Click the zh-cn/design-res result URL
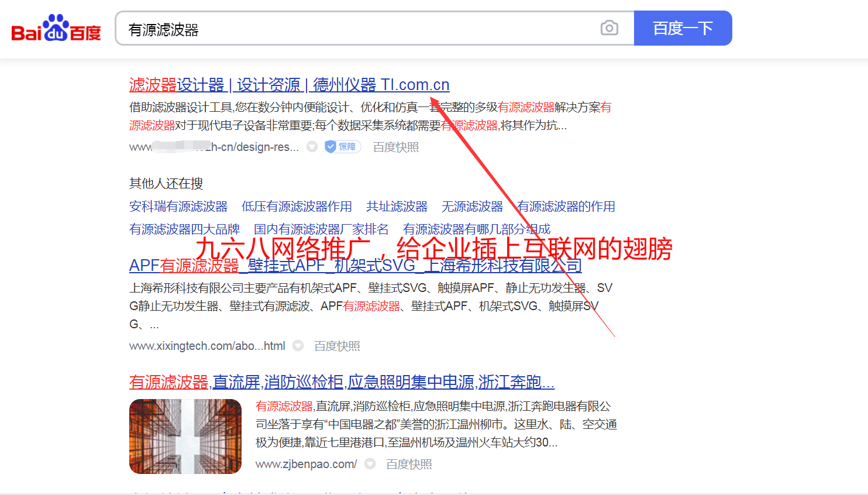 click(x=214, y=147)
